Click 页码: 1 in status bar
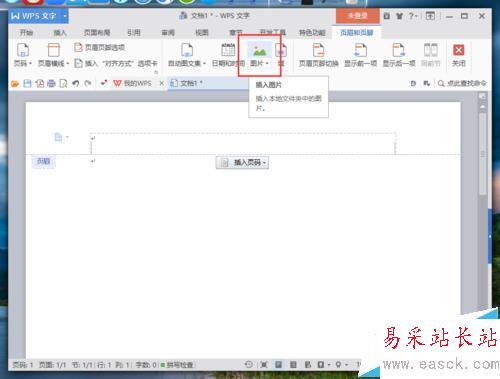The image size is (500, 379). coord(23,365)
